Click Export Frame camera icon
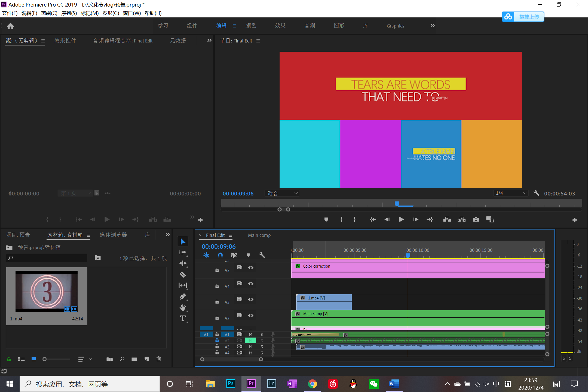588x392 pixels. [476, 219]
